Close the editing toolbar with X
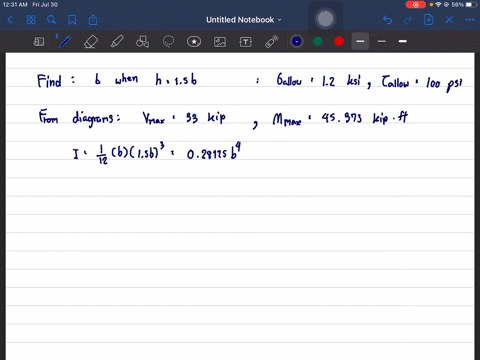This screenshot has width=480, height=360. pyautogui.click(x=449, y=20)
